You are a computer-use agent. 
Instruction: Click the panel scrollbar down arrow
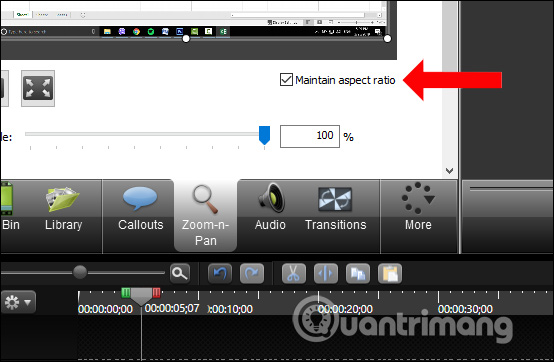(449, 171)
